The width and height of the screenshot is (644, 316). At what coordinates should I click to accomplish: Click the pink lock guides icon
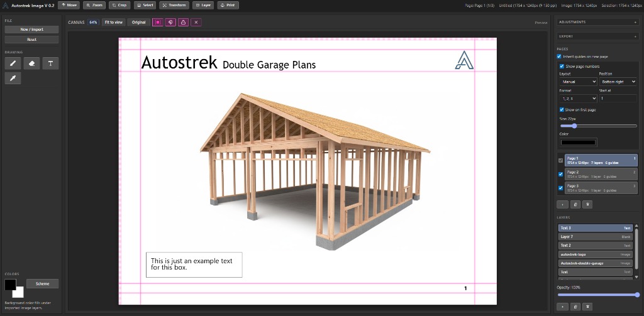(x=183, y=22)
